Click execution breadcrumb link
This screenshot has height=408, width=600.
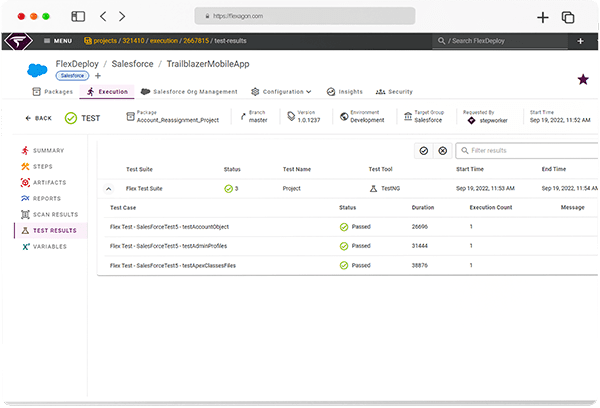[164, 41]
